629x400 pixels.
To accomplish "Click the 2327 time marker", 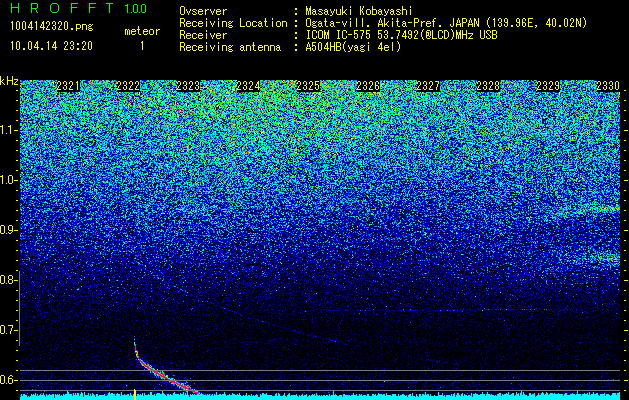I will [428, 86].
